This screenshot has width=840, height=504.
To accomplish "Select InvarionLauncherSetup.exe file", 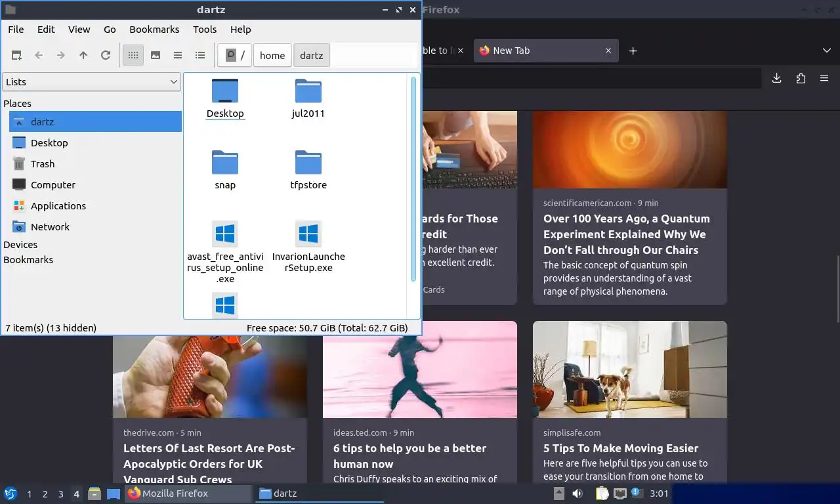I will point(308,247).
